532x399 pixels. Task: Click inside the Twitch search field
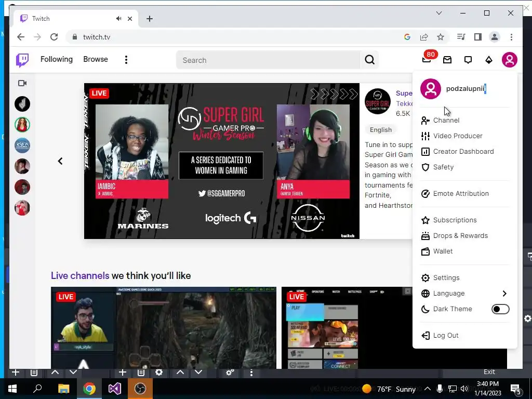pyautogui.click(x=269, y=60)
